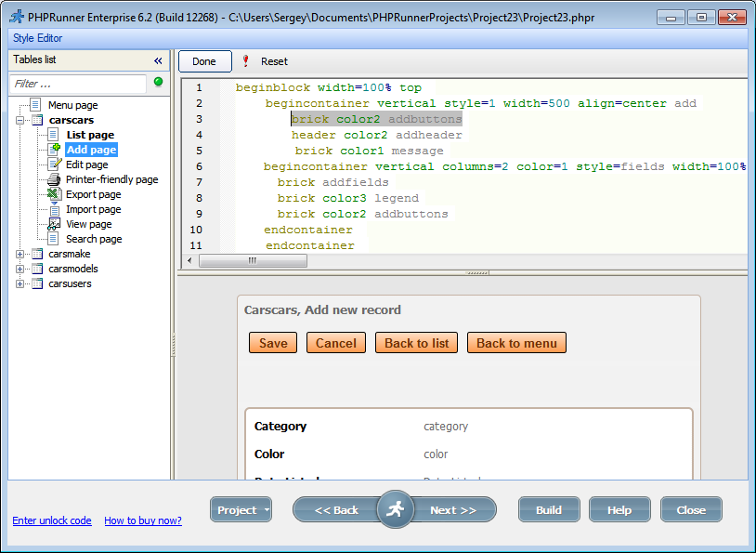Image resolution: width=756 pixels, height=553 pixels.
Task: Click the Edit page pencil icon
Action: click(55, 165)
